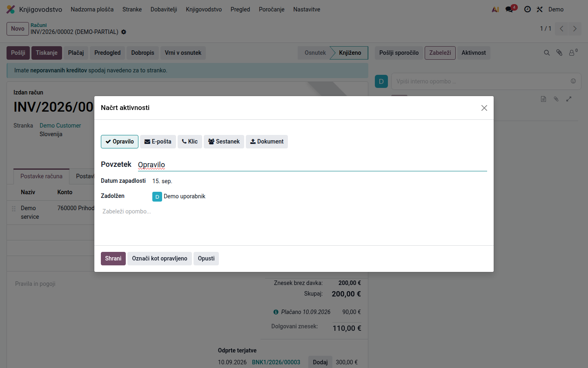Open the activities clock icon
The height and width of the screenshot is (368, 588).
tap(528, 9)
